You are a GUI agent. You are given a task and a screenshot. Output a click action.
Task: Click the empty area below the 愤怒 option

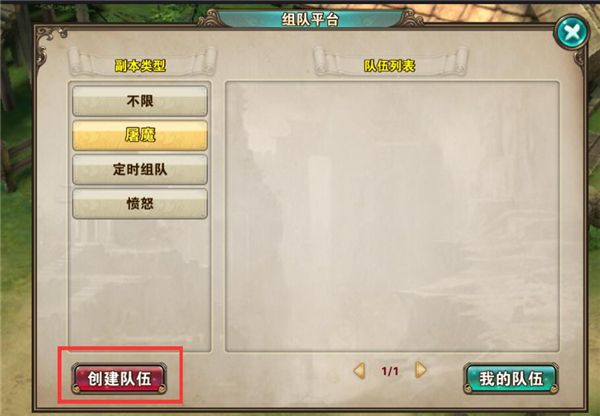pos(140,285)
